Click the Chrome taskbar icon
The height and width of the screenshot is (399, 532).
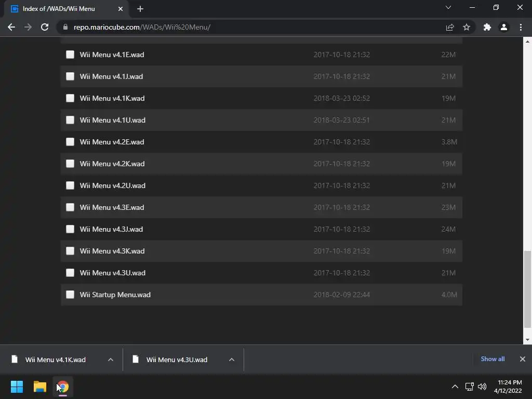[x=63, y=387]
